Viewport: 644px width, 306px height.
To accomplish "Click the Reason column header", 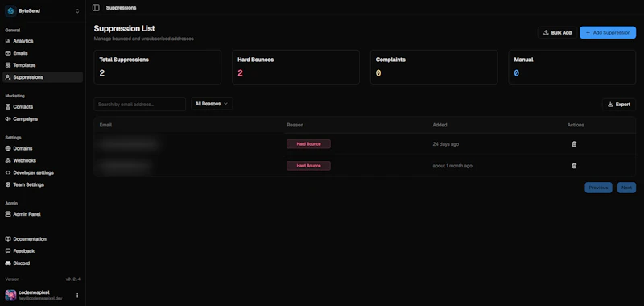I will tap(295, 125).
